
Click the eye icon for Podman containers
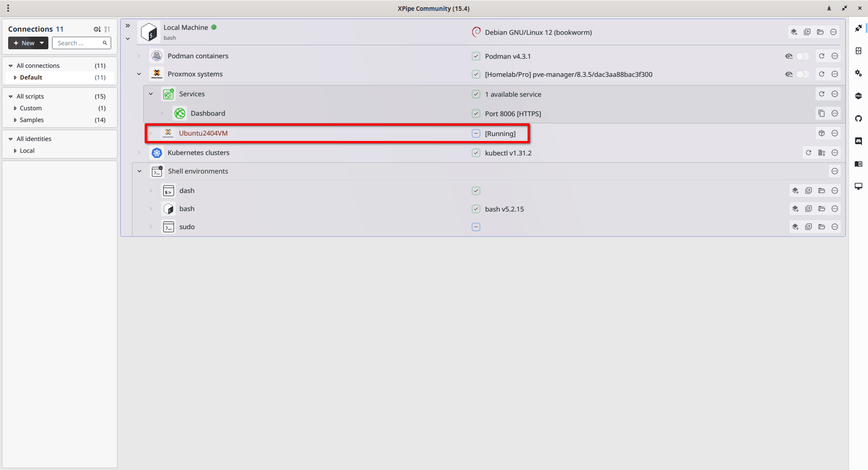tap(789, 56)
